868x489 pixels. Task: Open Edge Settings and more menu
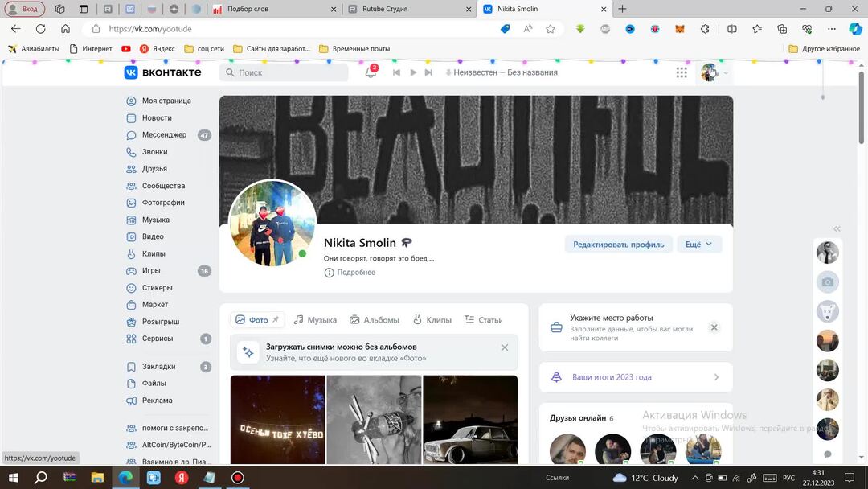(832, 29)
